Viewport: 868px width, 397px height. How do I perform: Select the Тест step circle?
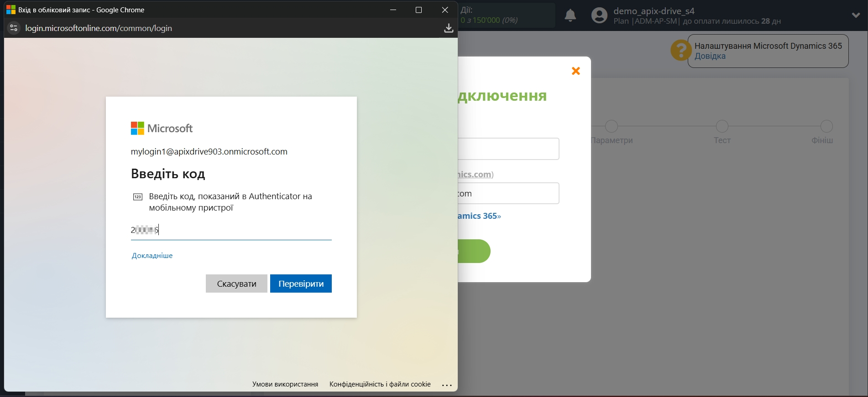[722, 126]
